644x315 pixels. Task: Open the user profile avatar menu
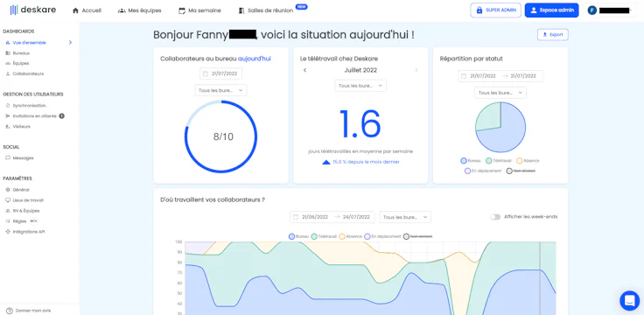591,10
